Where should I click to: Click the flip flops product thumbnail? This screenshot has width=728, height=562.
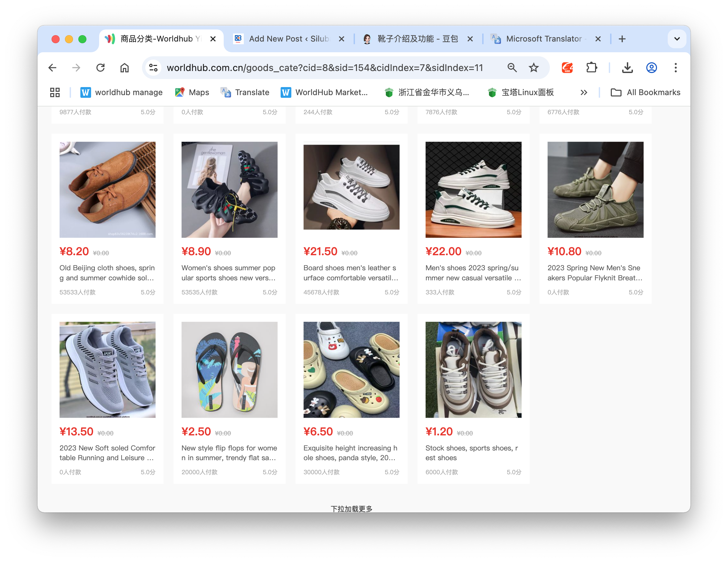coord(229,370)
